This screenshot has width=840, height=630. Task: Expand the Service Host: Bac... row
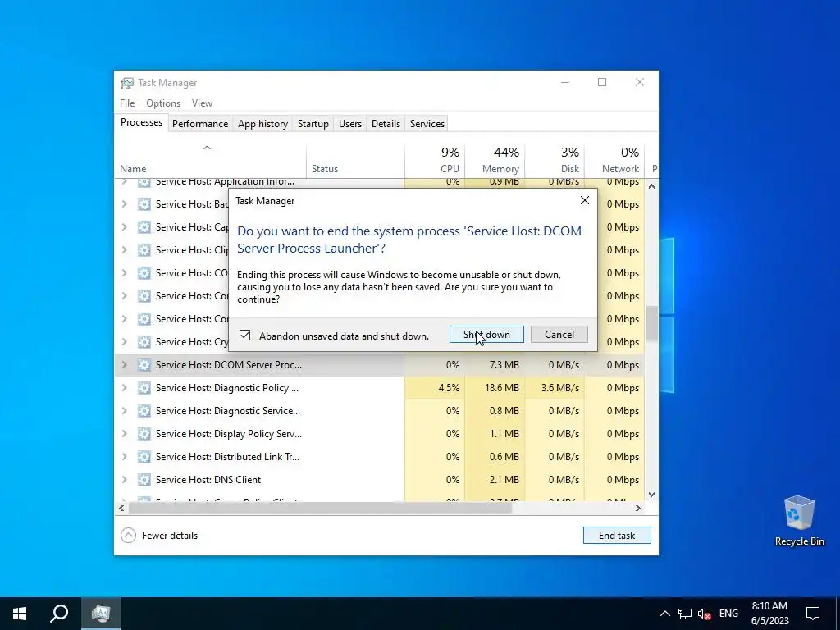(125, 204)
